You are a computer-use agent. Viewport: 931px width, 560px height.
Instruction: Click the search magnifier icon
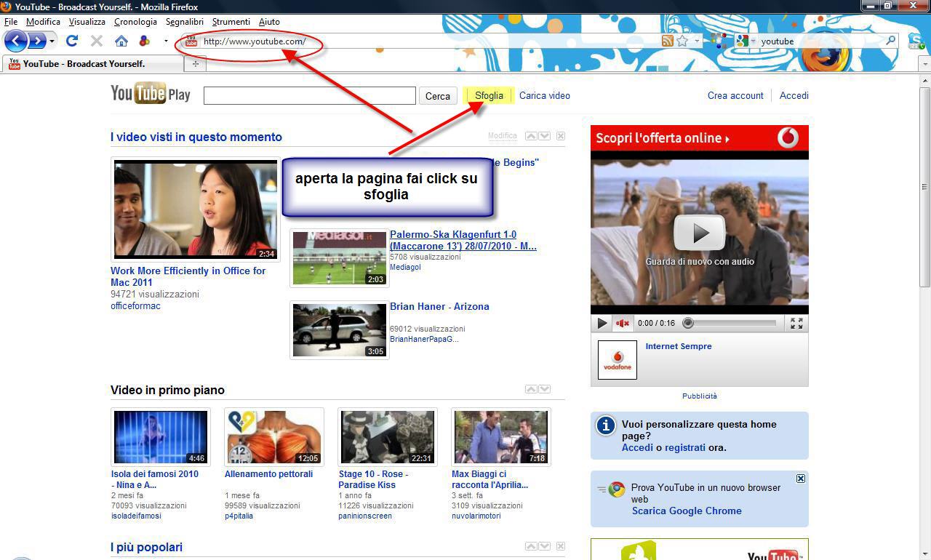point(890,41)
